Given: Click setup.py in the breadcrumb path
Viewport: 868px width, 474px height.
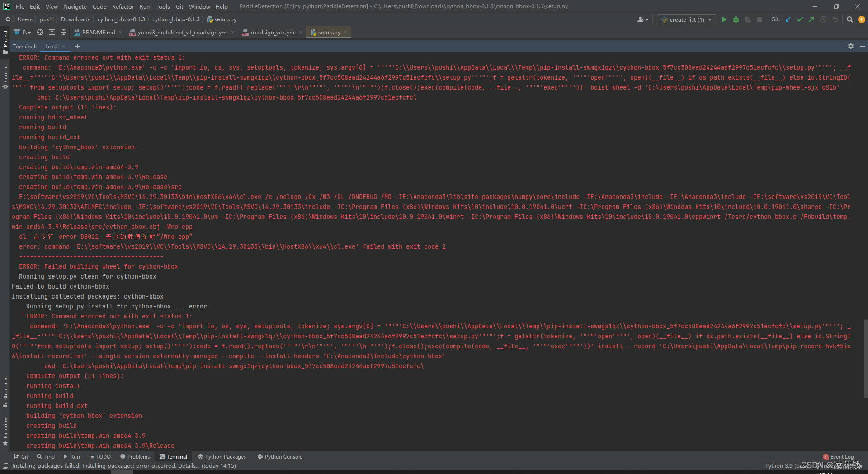Looking at the screenshot, I should pyautogui.click(x=222, y=19).
